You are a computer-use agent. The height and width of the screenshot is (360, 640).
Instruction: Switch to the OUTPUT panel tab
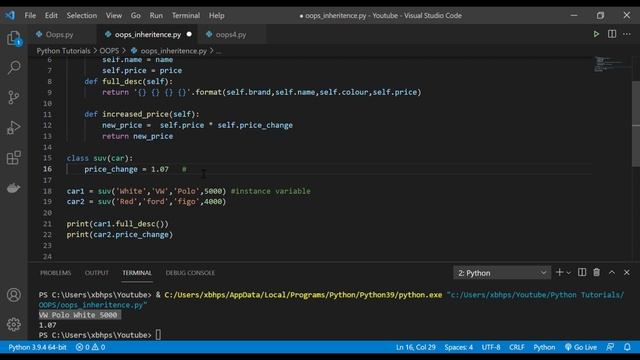[97, 273]
